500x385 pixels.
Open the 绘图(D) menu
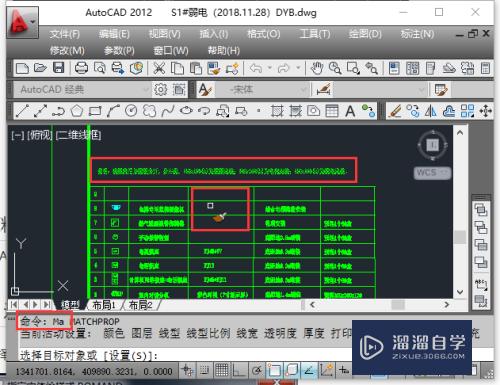[365, 34]
